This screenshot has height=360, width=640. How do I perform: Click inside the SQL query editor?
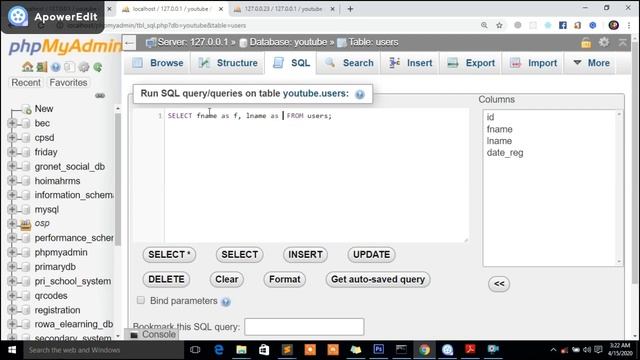coord(316,176)
